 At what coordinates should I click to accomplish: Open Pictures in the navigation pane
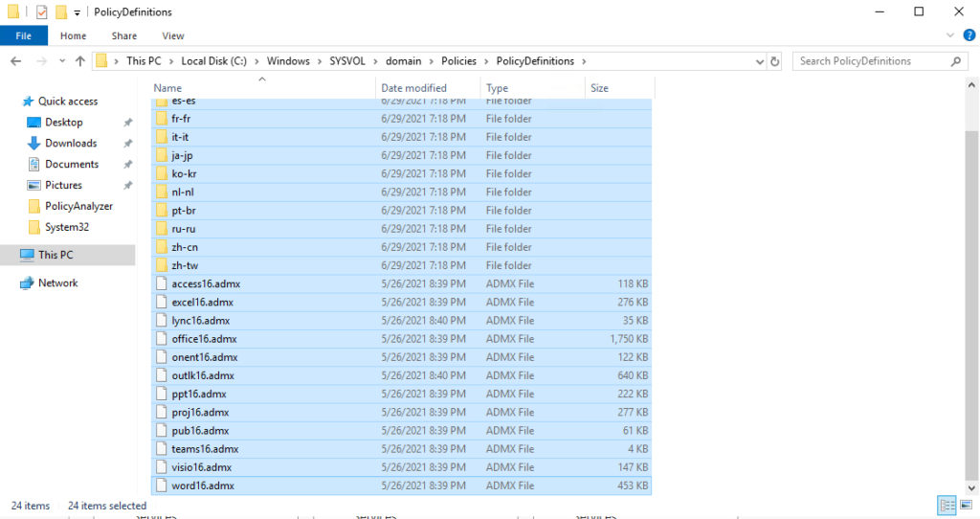click(x=63, y=185)
